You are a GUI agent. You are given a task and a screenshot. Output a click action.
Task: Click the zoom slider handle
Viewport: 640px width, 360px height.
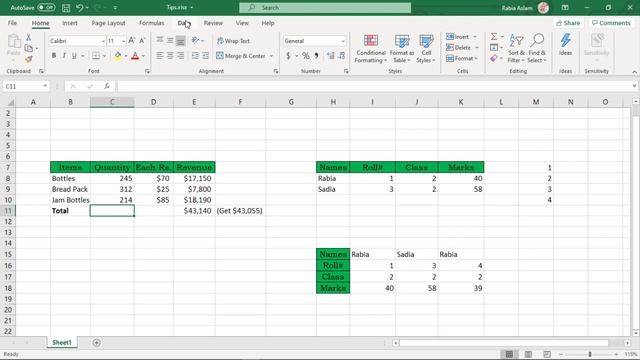(590, 354)
